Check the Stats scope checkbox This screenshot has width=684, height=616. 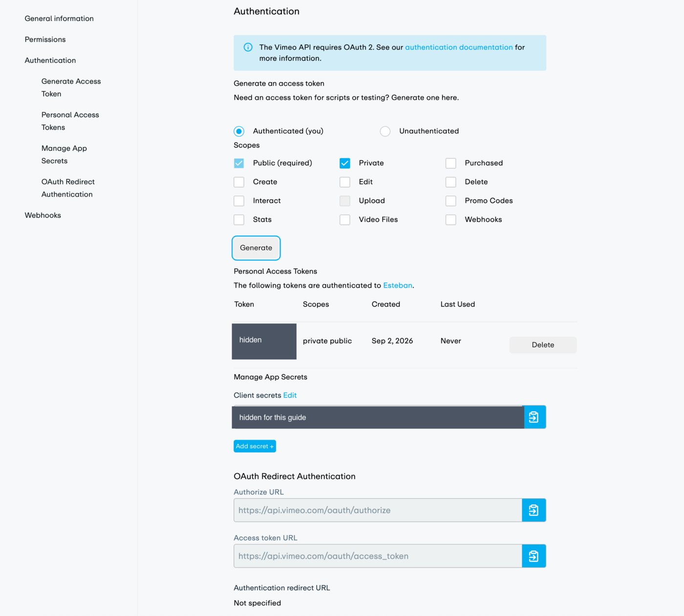click(239, 220)
